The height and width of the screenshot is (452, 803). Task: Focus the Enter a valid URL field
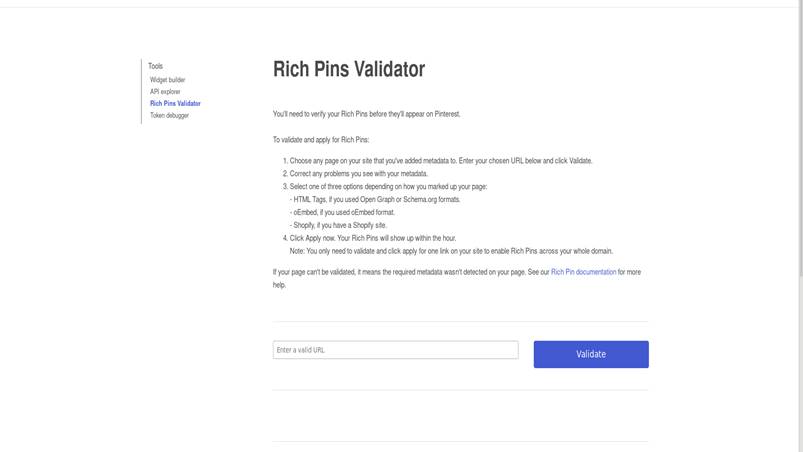tap(395, 350)
